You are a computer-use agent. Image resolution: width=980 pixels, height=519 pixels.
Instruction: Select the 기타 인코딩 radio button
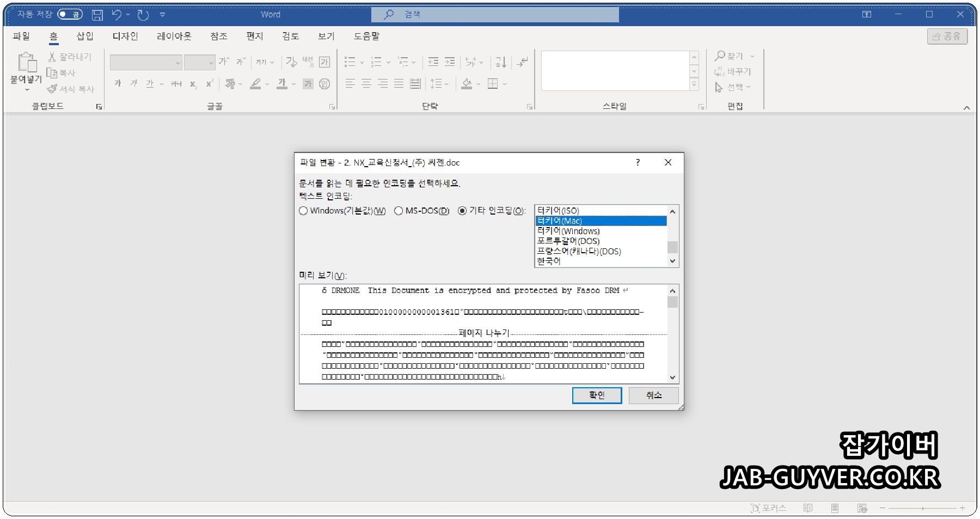(x=462, y=211)
